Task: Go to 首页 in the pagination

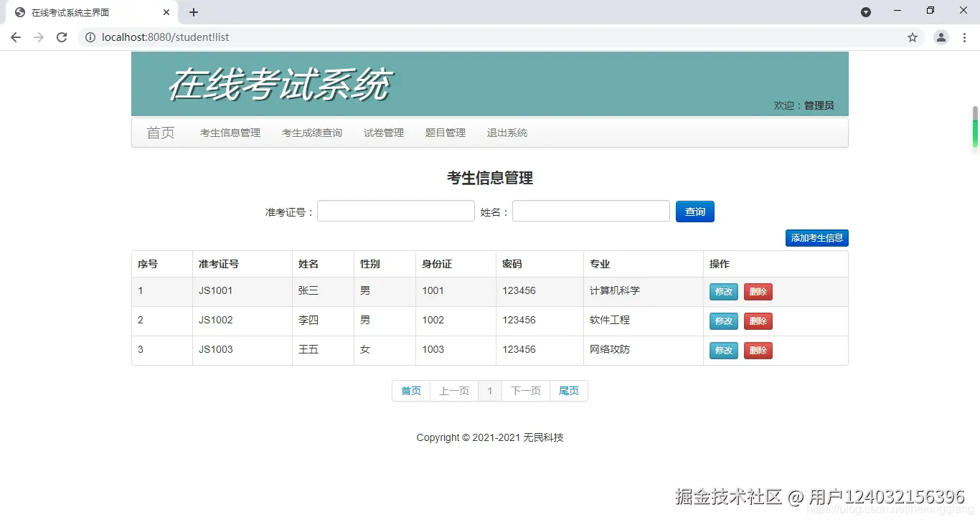Action: point(411,391)
